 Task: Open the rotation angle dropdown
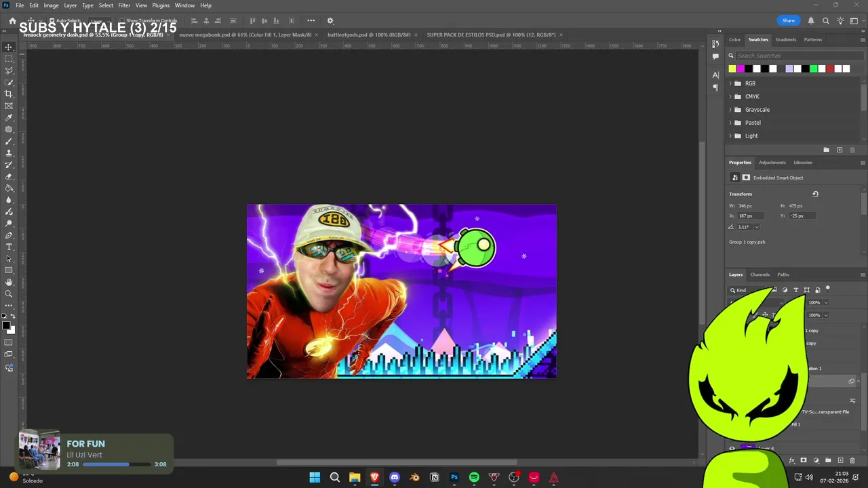click(x=757, y=227)
